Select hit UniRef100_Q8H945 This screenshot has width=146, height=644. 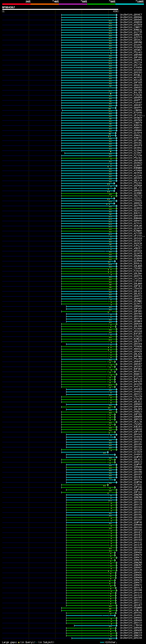(131, 20)
